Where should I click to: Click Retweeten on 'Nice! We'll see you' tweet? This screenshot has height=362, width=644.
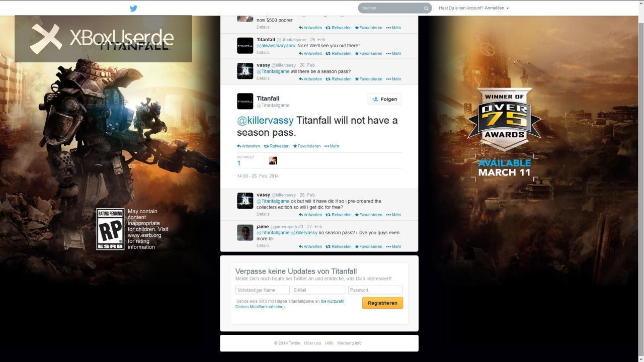[339, 54]
